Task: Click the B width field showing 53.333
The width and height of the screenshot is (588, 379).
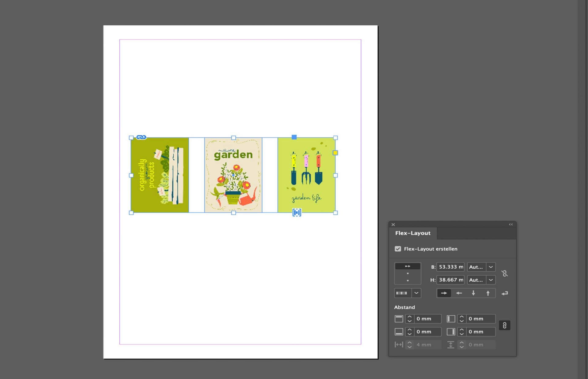Action: pyautogui.click(x=450, y=267)
